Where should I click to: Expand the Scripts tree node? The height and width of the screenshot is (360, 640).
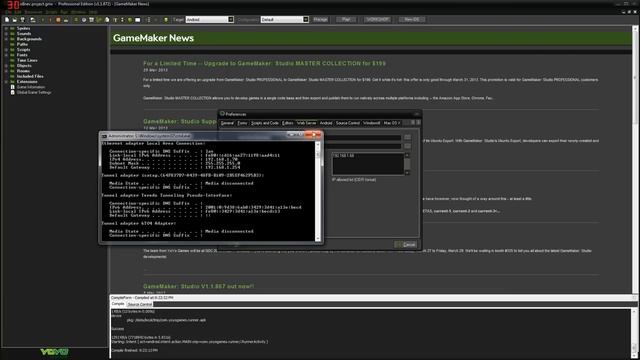6,50
